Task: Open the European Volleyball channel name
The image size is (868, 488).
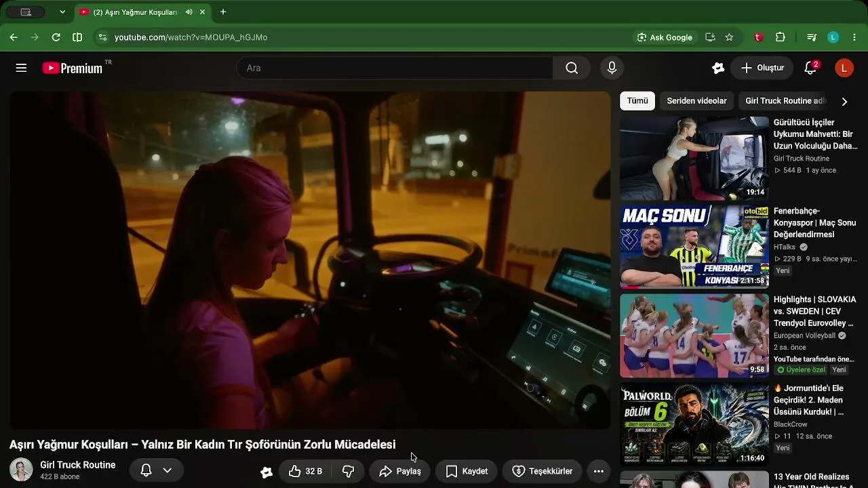Action: tap(804, 335)
